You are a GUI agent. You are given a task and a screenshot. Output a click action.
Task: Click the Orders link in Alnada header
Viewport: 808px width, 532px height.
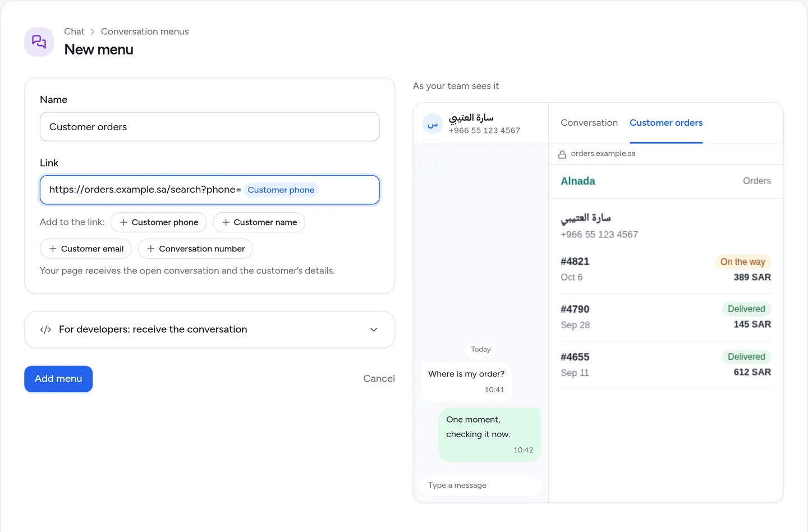757,181
